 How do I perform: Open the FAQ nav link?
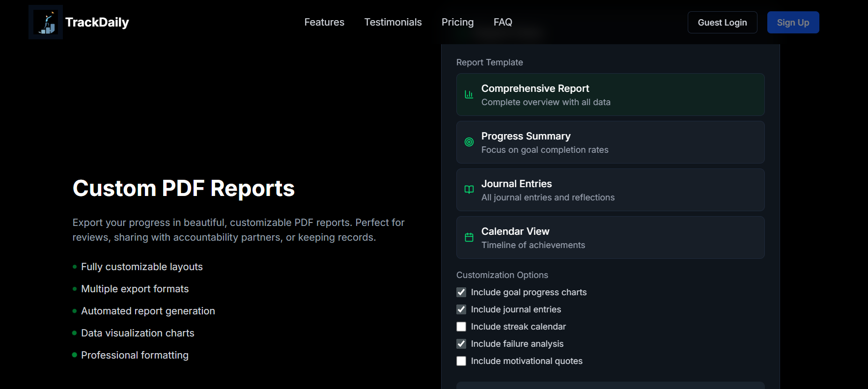tap(503, 22)
